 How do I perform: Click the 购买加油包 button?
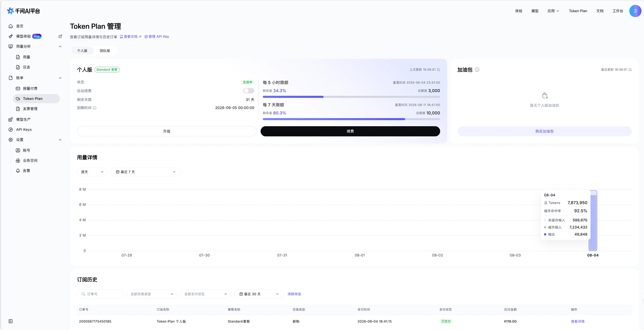(544, 131)
